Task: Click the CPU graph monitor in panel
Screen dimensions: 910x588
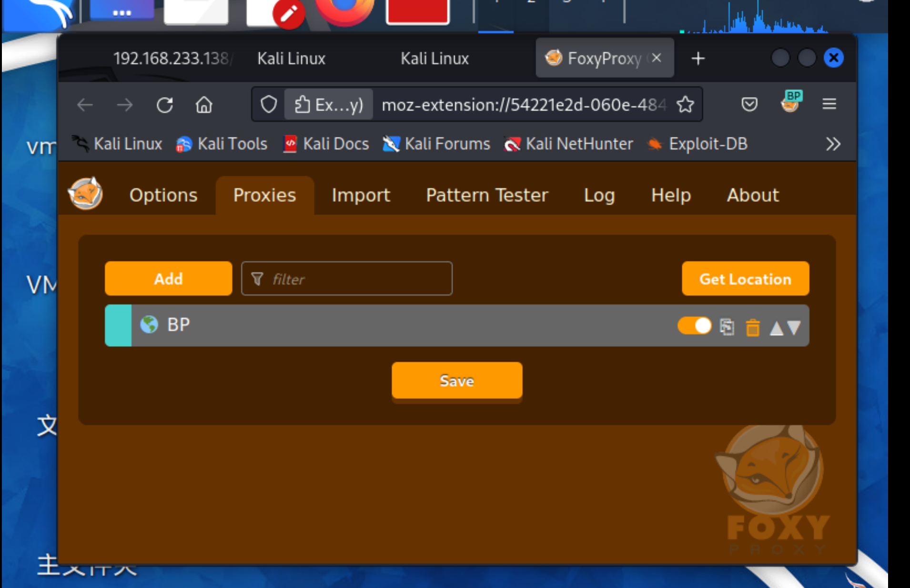Action: (755, 17)
